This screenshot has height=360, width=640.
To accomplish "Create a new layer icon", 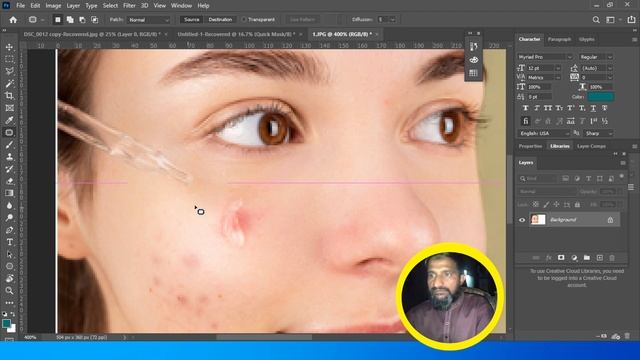I will (600, 258).
